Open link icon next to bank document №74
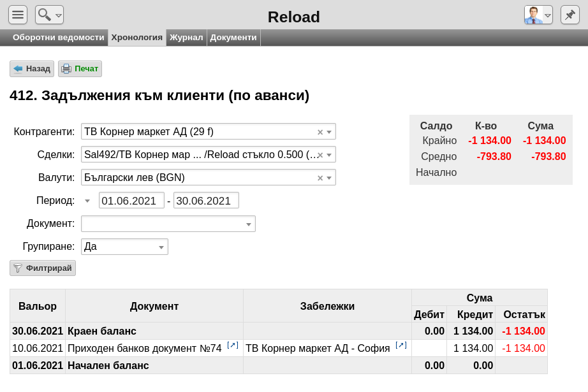This screenshot has height=392, width=588. click(233, 345)
